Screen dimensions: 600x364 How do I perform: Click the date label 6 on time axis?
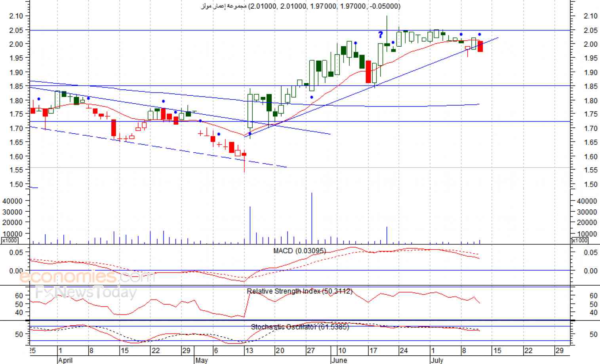pyautogui.click(x=215, y=351)
